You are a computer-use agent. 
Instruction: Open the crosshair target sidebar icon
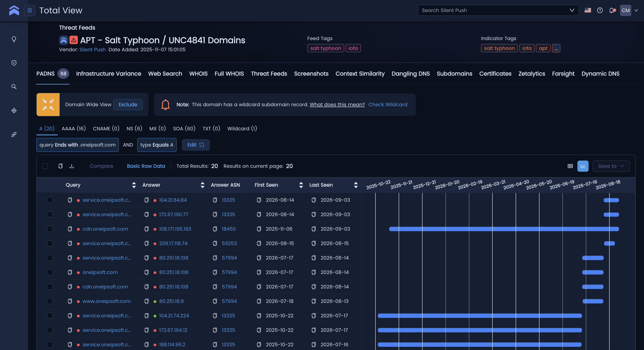[14, 111]
